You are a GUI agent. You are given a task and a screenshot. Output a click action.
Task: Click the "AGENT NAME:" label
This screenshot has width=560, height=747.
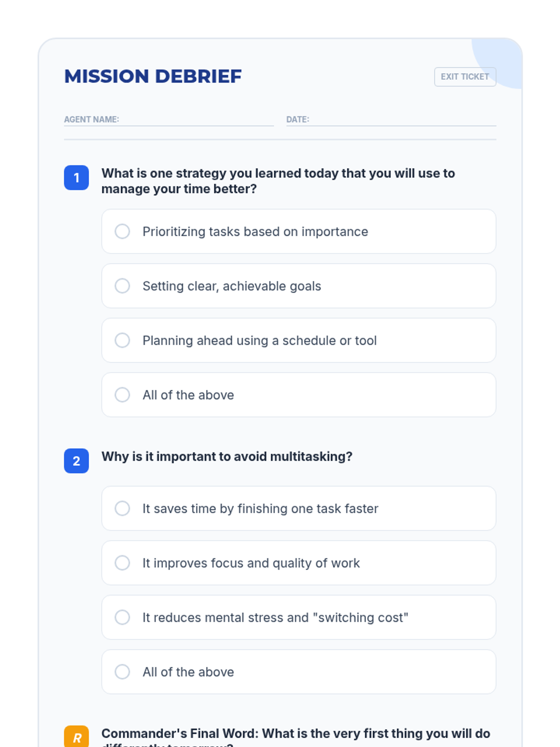pos(91,120)
